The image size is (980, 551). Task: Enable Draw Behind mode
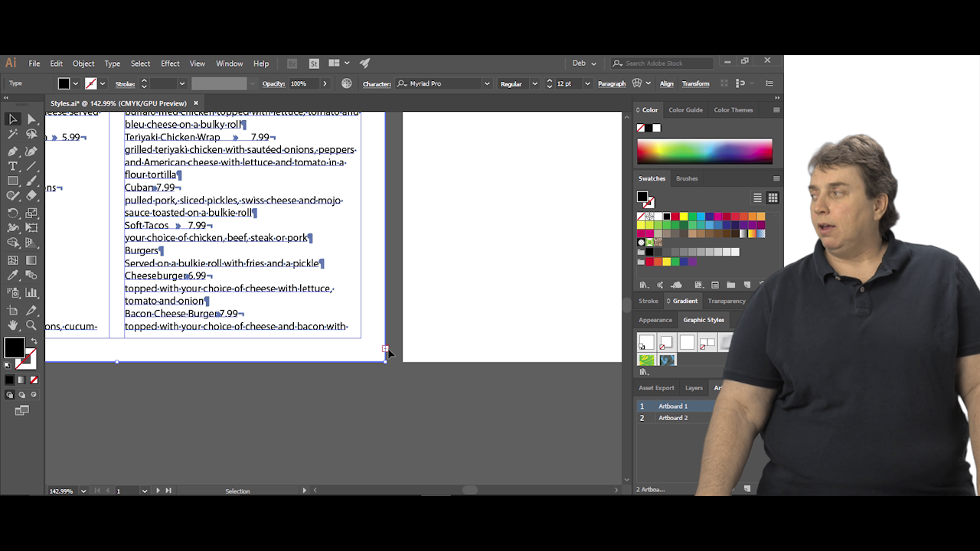(x=21, y=395)
